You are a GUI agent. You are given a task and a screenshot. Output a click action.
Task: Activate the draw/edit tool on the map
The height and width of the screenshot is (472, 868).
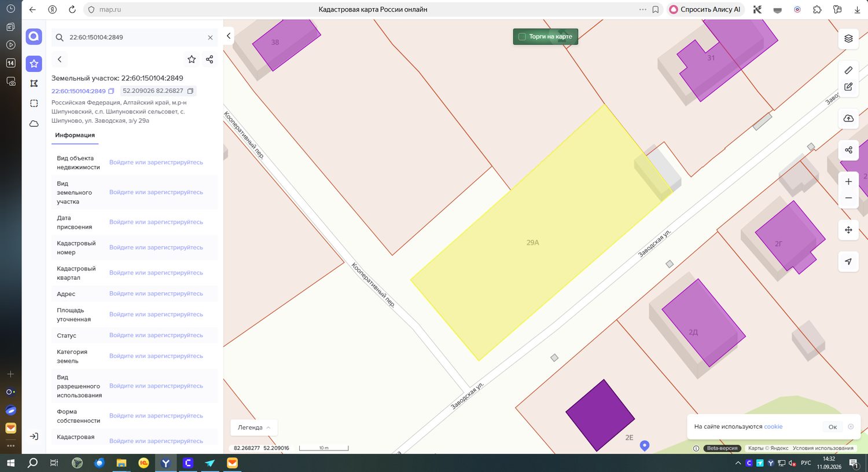coord(848,87)
